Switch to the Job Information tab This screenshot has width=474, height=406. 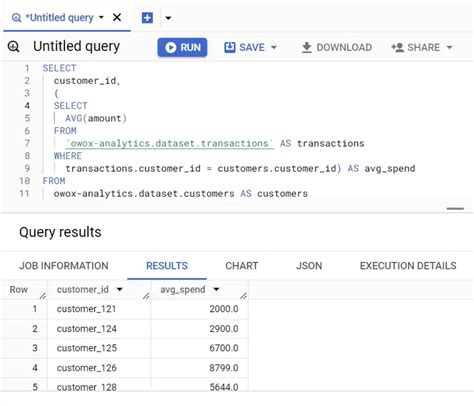64,266
